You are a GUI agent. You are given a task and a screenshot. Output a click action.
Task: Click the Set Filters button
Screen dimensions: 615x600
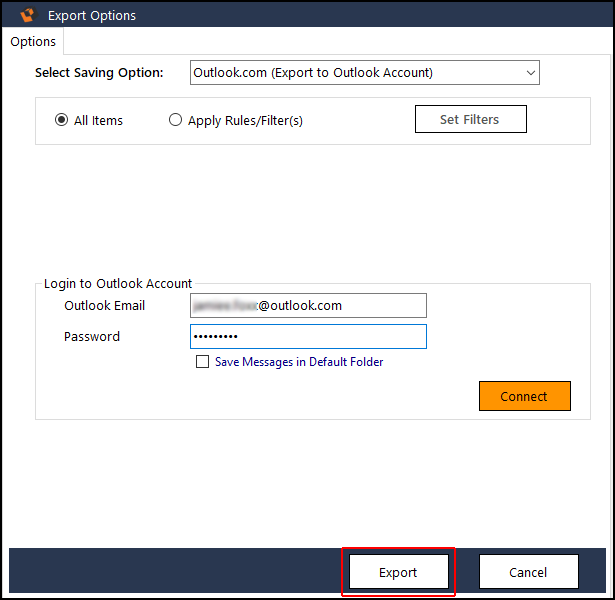(471, 119)
